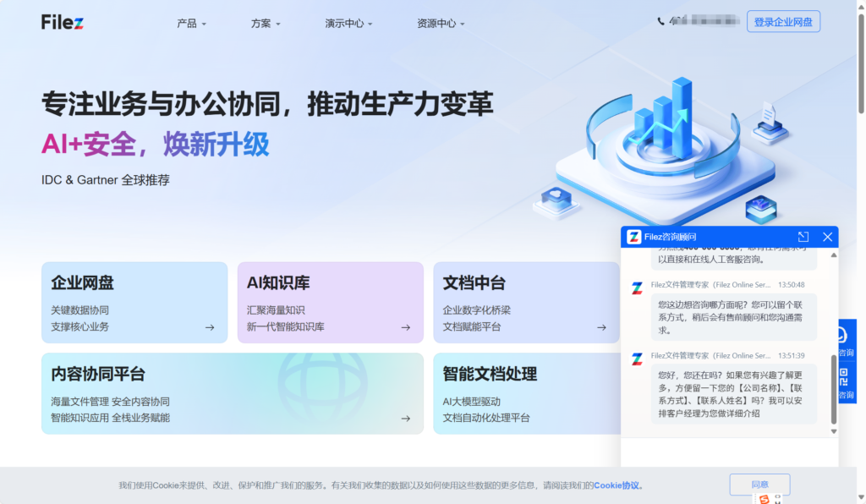Screen dimensions: 866x504
Task: Open the 智能文档处理 product card
Action: [x=524, y=393]
